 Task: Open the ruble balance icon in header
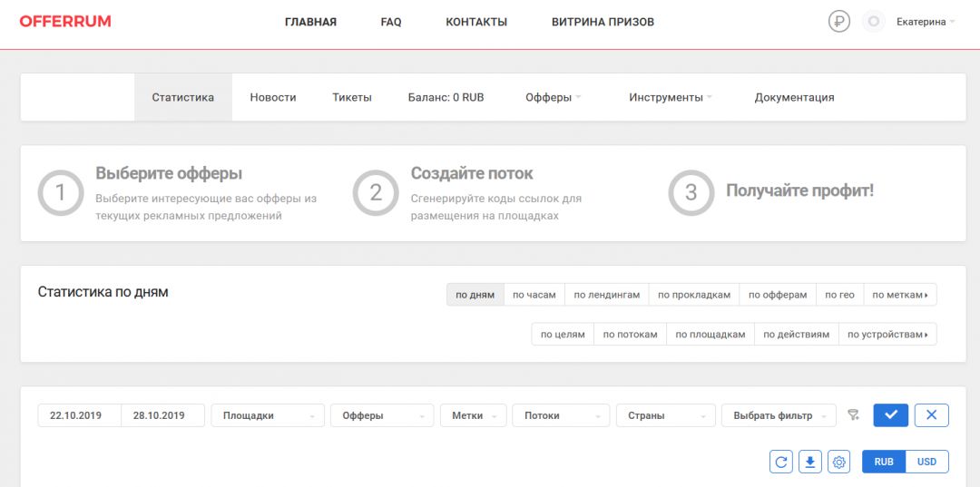point(839,22)
